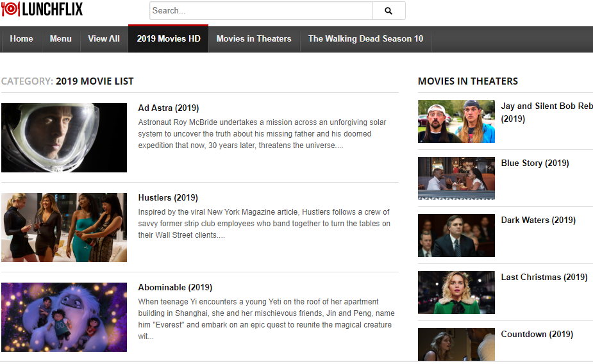The image size is (593, 364).
Task: Open Countdown (2019) sidebar link
Action: pyautogui.click(x=537, y=335)
